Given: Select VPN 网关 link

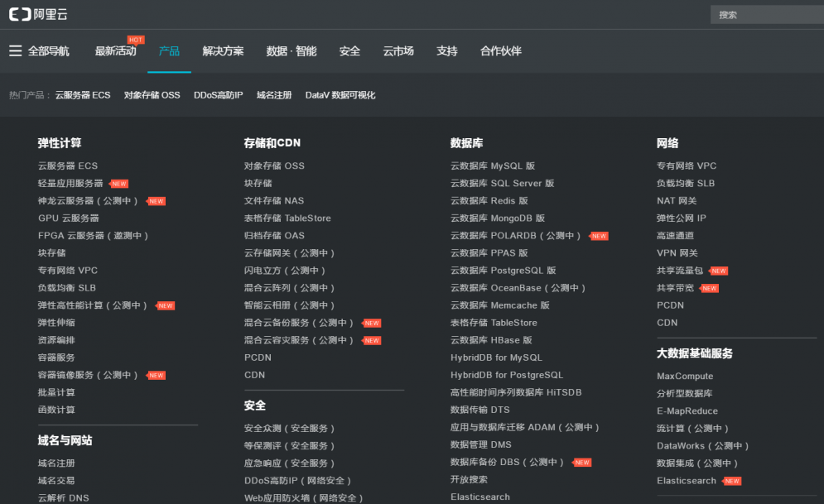Looking at the screenshot, I should click(x=677, y=253).
